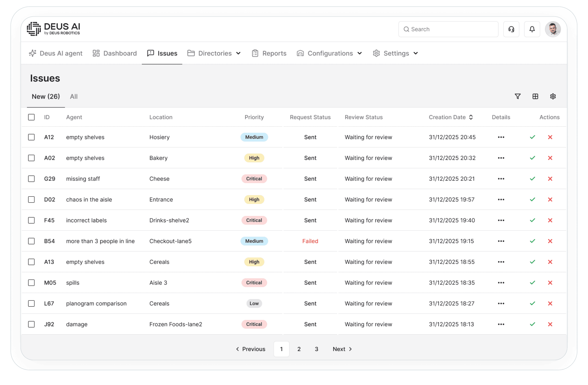Open table settings gear icon

[553, 97]
